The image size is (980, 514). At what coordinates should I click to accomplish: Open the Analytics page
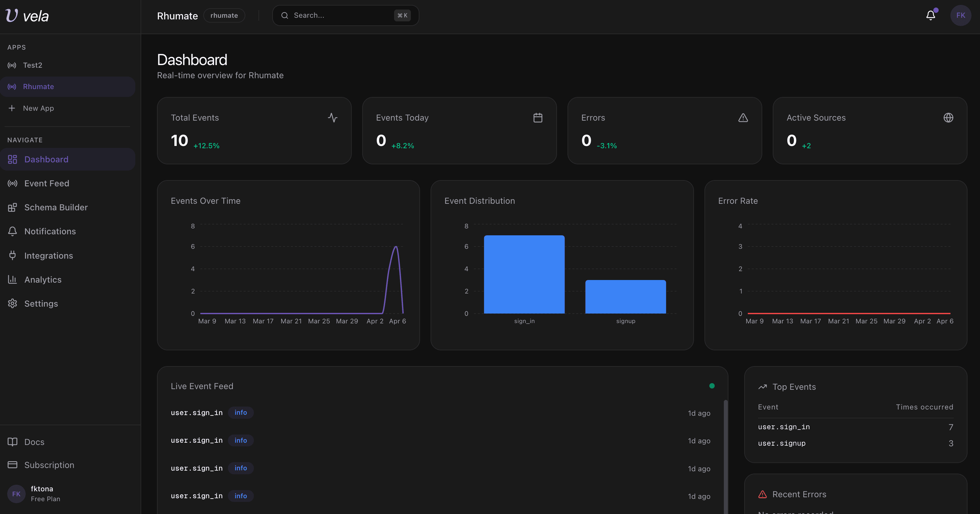click(x=43, y=279)
